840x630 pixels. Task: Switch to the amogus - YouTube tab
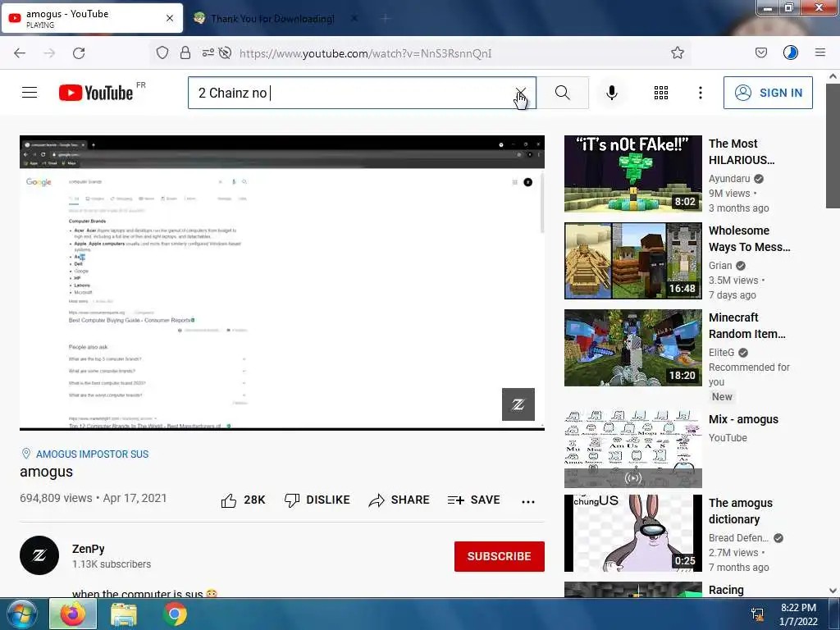(x=92, y=18)
